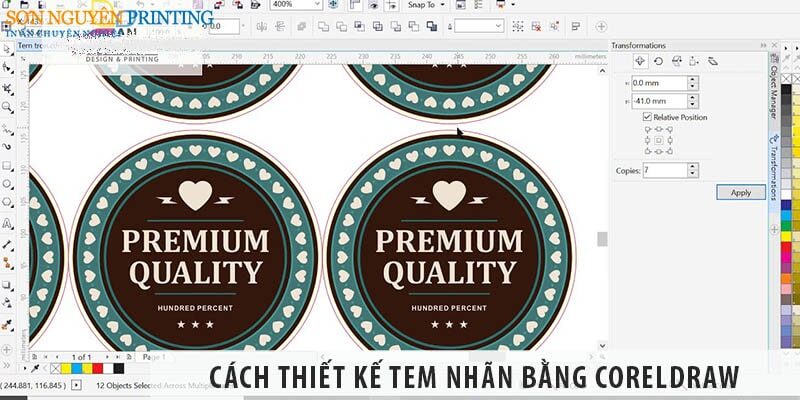Screen dimensions: 800x400
Task: Click the Back Minus Front icon
Action: [x=414, y=26]
